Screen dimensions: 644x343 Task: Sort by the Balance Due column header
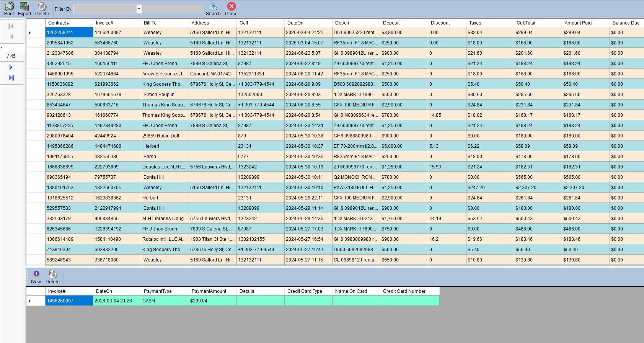(626, 23)
